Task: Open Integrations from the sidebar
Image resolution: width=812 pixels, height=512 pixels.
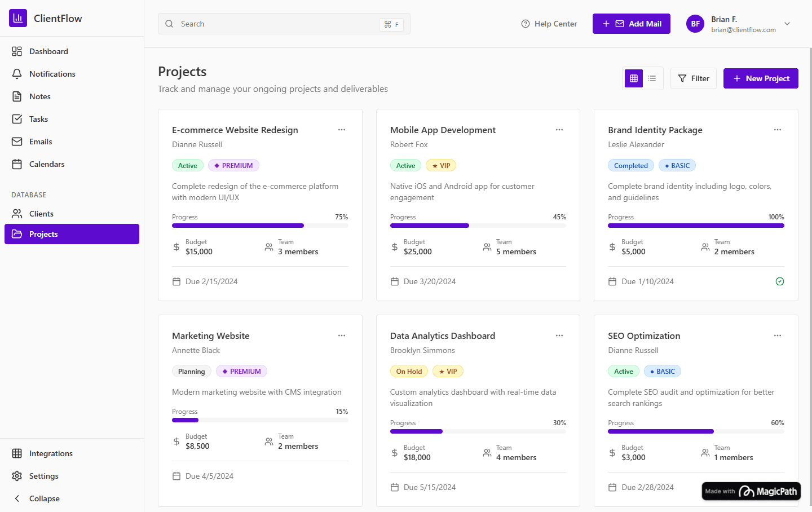Action: [51, 453]
